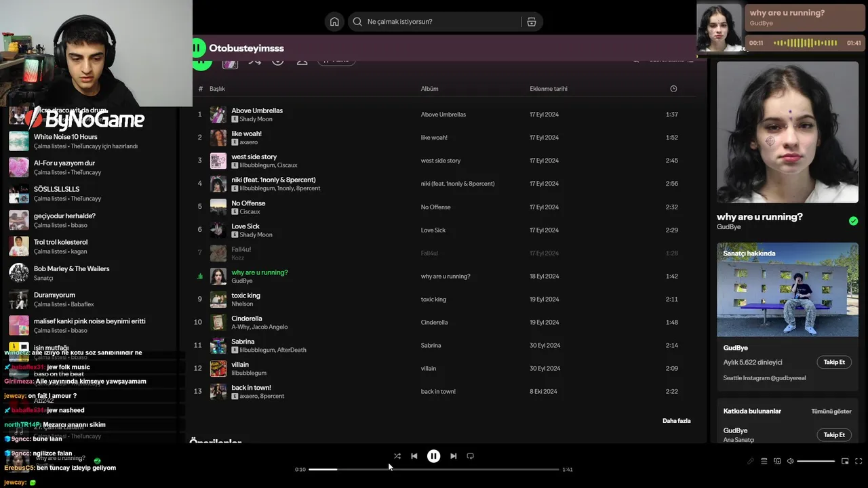Viewport: 868px width, 488px height.
Task: Click GudBye artist name under song title
Action: 729,227
